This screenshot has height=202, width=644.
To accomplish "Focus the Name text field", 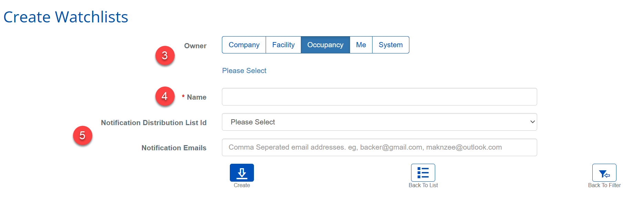I will coord(379,97).
